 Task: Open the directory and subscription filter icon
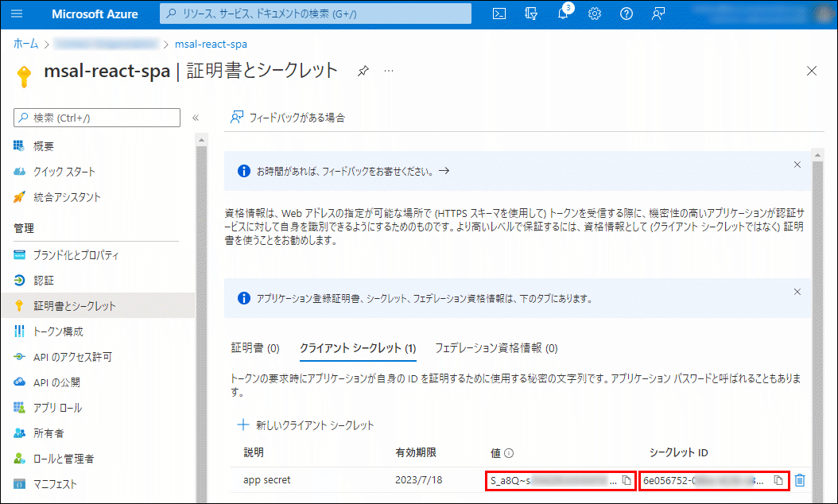(530, 14)
